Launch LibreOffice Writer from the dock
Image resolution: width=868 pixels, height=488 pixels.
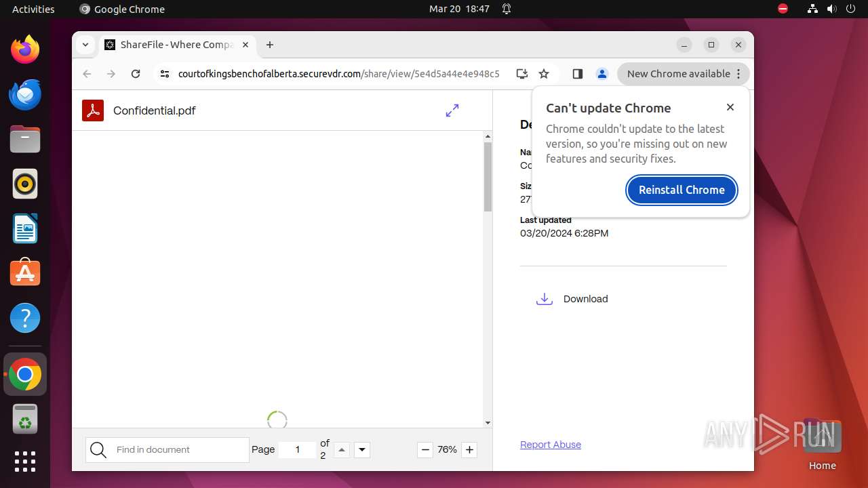(x=25, y=228)
